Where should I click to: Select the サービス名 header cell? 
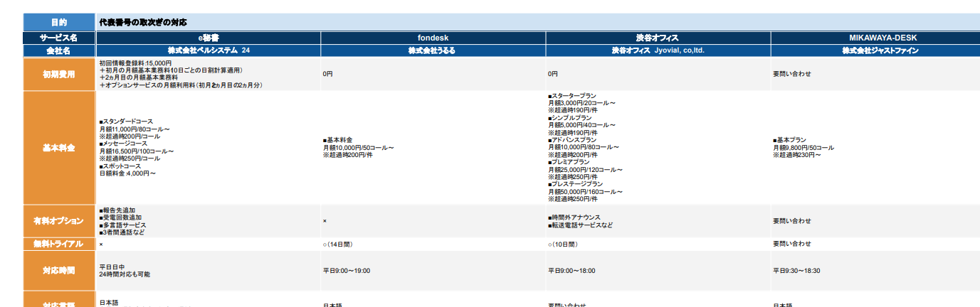pos(58,38)
